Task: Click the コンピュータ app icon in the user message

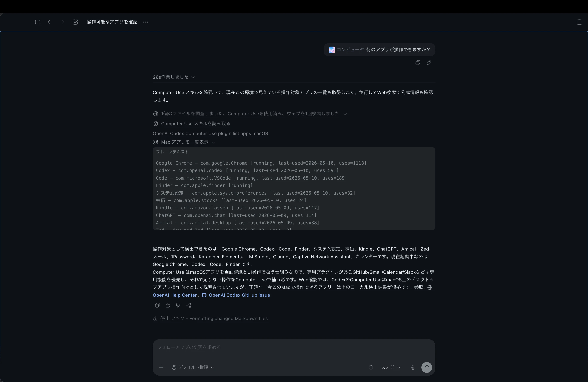Action: pyautogui.click(x=332, y=50)
